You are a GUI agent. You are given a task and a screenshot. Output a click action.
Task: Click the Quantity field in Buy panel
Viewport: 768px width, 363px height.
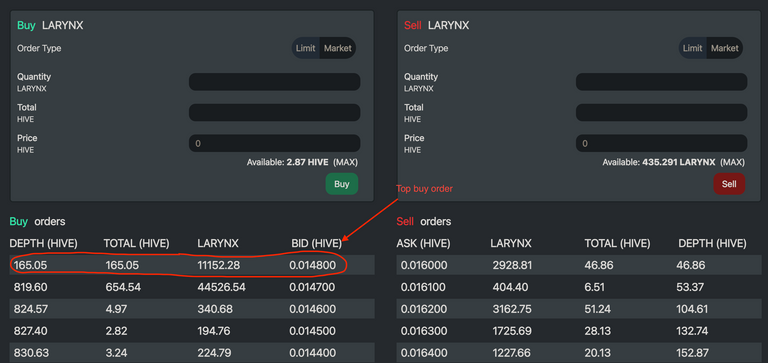coord(275,82)
